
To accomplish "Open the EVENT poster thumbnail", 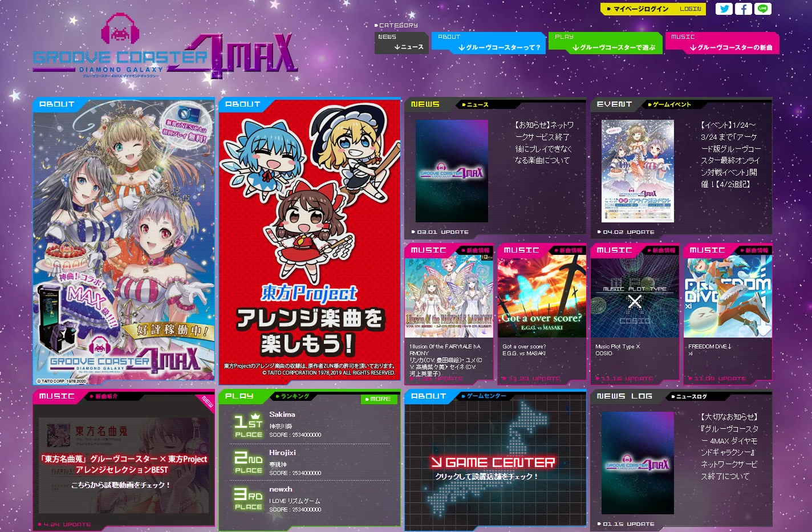I will click(x=638, y=171).
